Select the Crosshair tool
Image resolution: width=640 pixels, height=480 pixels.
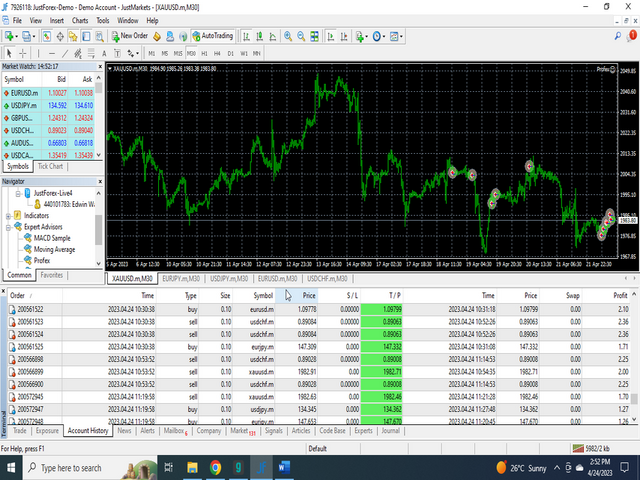[x=23, y=53]
